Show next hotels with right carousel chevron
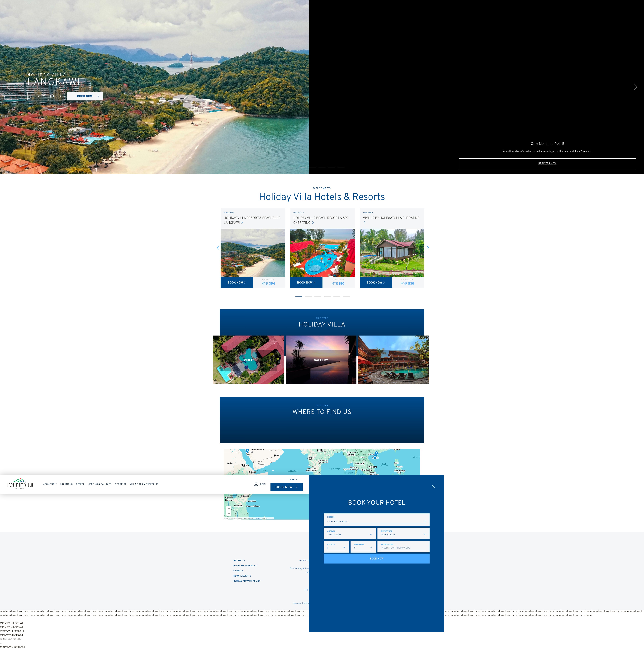This screenshot has width=644, height=649. pos(427,248)
